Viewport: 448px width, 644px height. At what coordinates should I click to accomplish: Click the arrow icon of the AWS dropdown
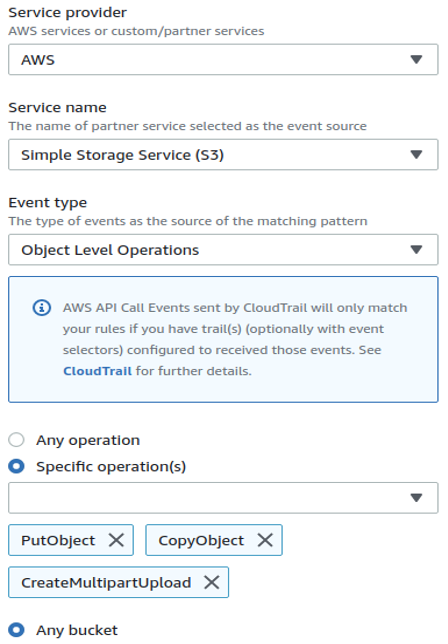pos(416,60)
